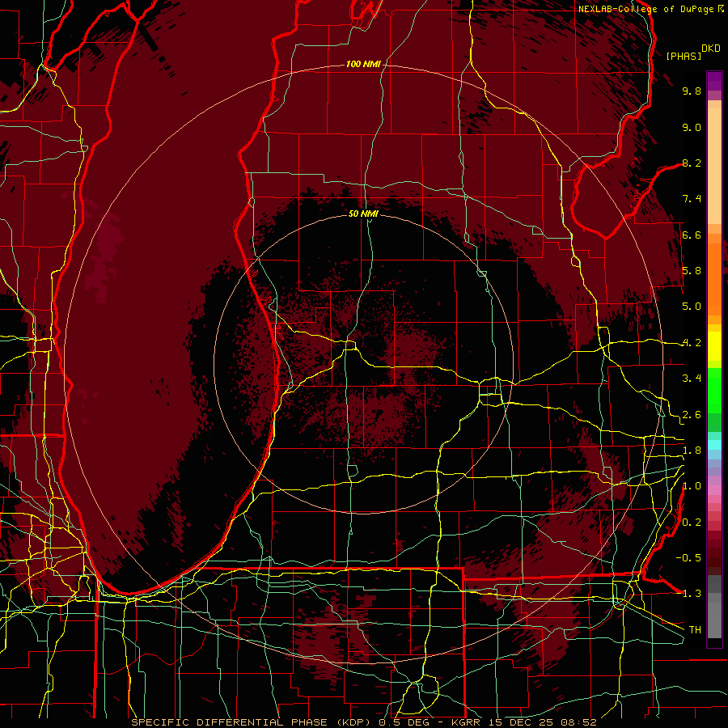Click the 4.2 value on the color scale
The height and width of the screenshot is (728, 728).
[692, 343]
